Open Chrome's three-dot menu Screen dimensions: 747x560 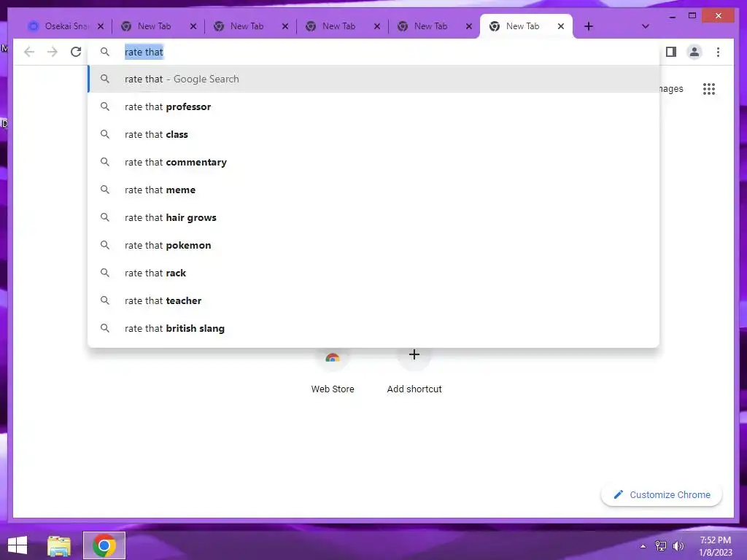pyautogui.click(x=718, y=52)
